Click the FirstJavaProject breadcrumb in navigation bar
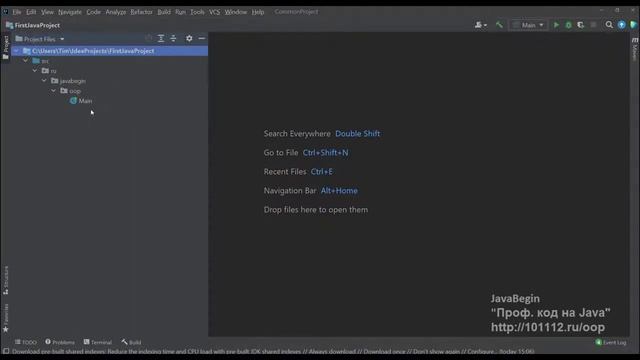 tap(33, 25)
